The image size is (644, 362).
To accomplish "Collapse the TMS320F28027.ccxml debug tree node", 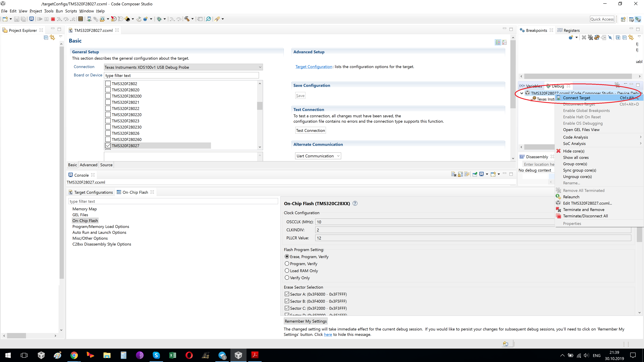I will point(522,93).
